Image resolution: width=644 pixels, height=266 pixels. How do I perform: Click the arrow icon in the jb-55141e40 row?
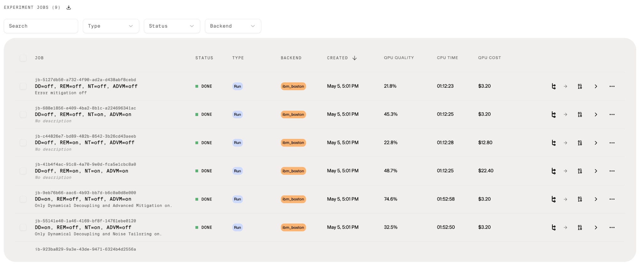(565, 228)
